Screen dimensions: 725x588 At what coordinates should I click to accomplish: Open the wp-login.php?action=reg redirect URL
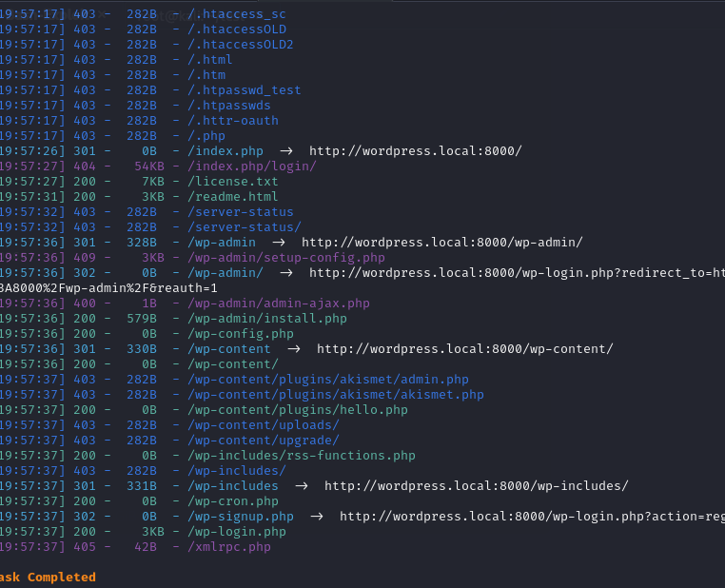[532, 518]
